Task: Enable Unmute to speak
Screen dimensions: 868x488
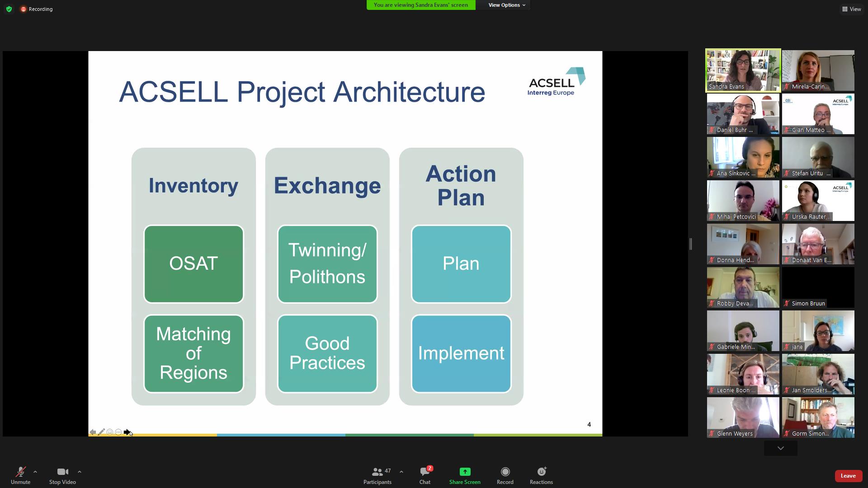Action: 20,475
